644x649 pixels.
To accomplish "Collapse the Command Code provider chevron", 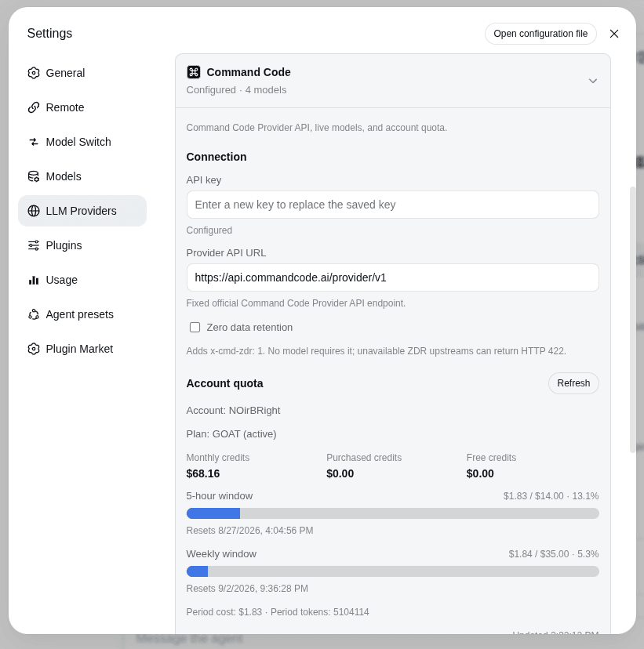I will tap(593, 81).
